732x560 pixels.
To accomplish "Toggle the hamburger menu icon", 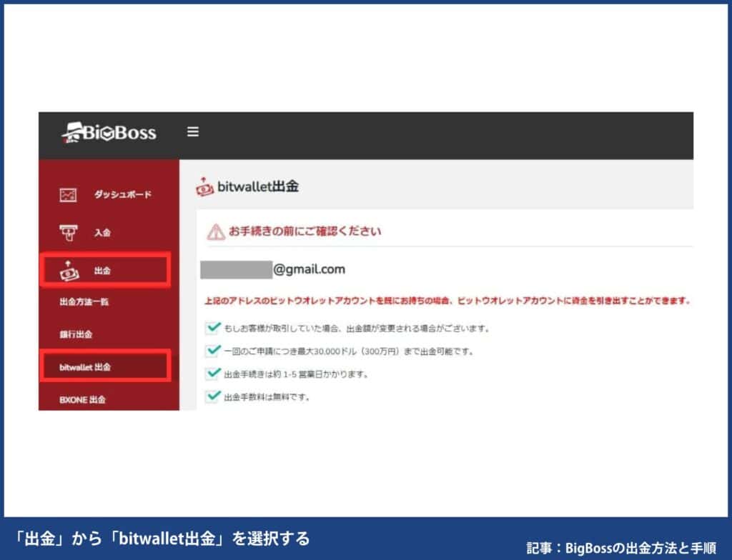I will click(x=193, y=132).
